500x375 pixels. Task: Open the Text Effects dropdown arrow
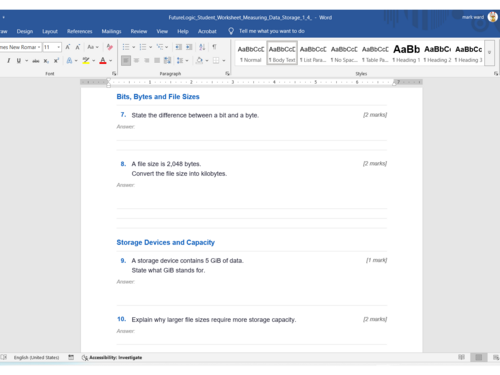coord(76,61)
